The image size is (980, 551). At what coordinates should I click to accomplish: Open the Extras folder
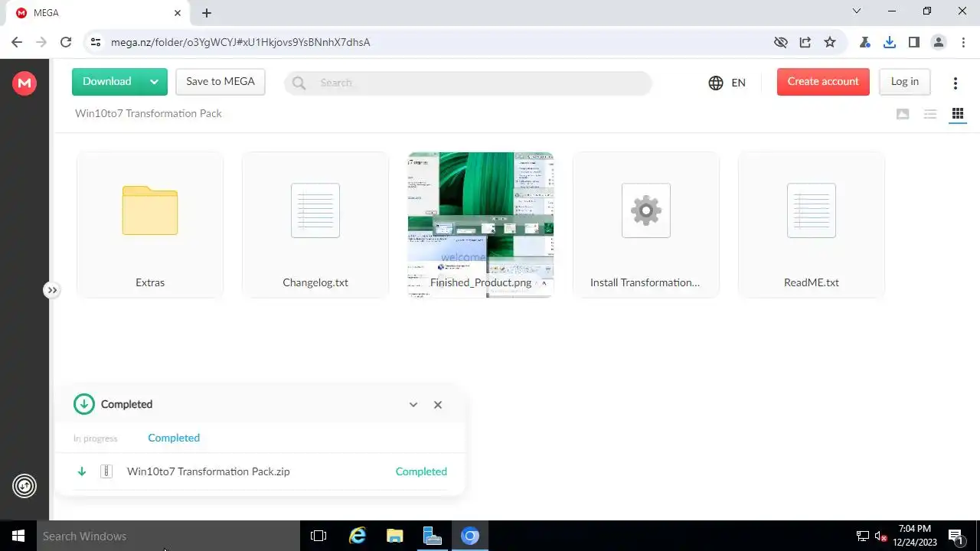pos(150,225)
